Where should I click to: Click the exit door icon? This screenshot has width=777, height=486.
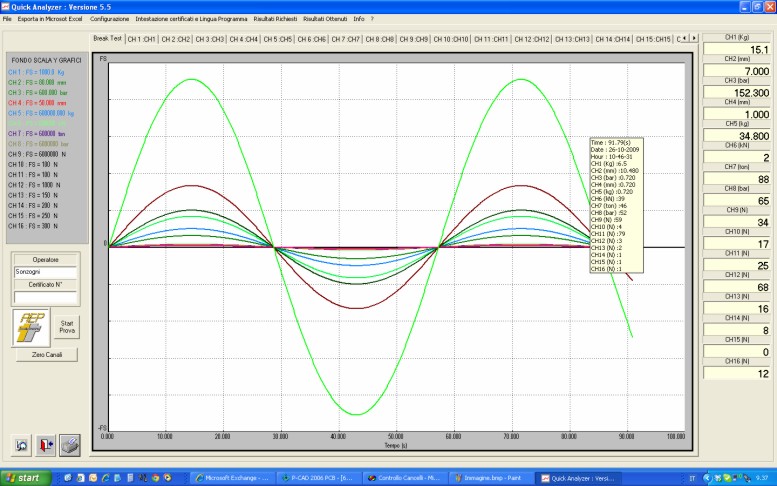click(x=45, y=443)
